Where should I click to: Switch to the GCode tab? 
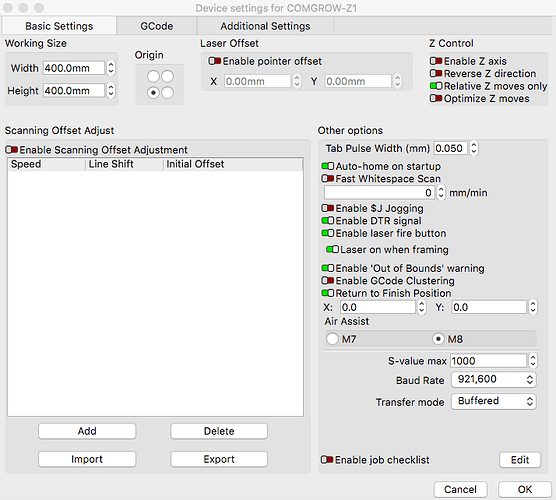[157, 26]
